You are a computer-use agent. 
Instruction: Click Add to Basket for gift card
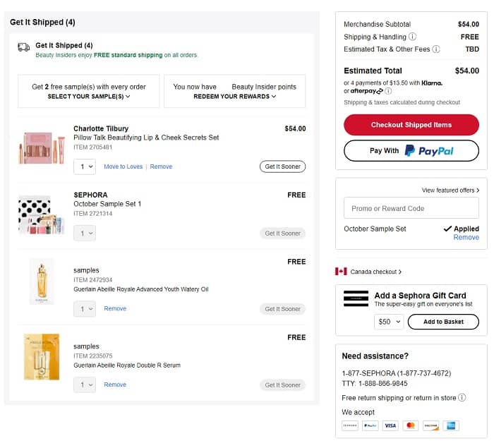pos(443,322)
